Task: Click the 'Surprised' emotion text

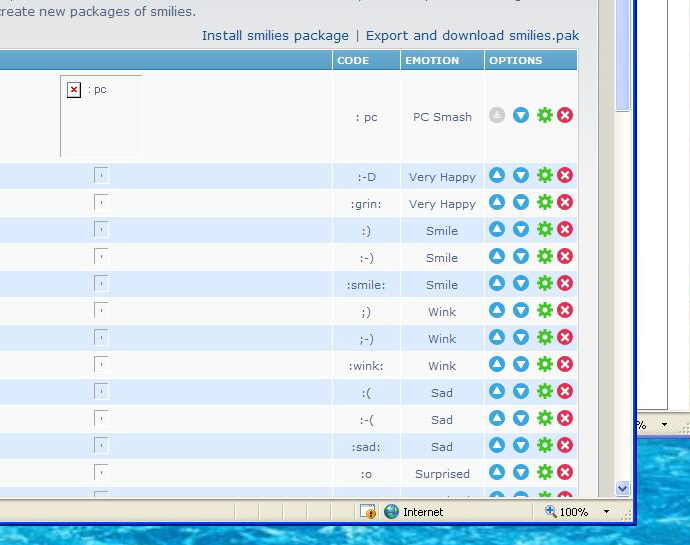Action: click(x=442, y=474)
